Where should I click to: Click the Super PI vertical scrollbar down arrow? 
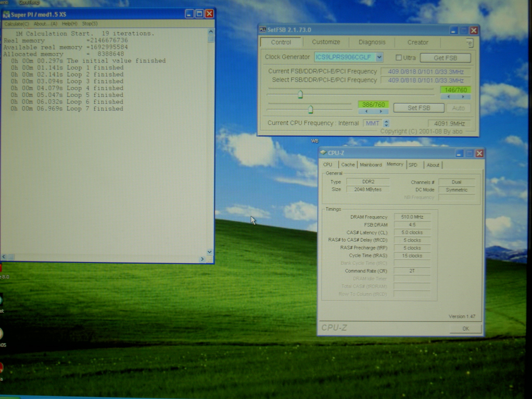[x=210, y=252]
